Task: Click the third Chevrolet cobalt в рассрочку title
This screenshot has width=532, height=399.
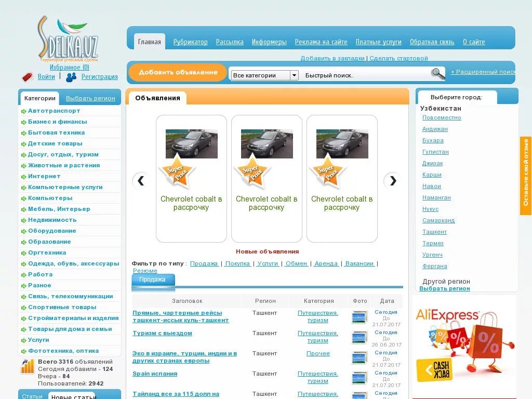Action: pyautogui.click(x=342, y=203)
